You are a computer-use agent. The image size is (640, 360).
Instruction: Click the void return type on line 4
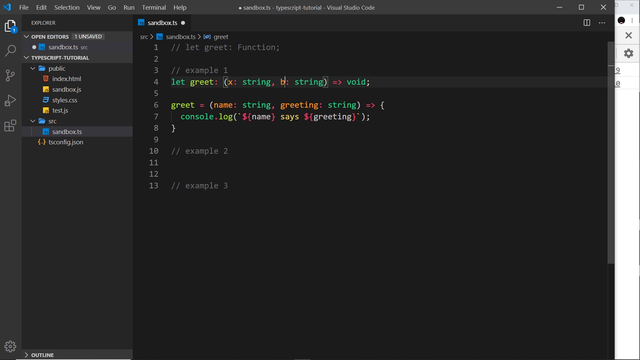pyautogui.click(x=356, y=82)
